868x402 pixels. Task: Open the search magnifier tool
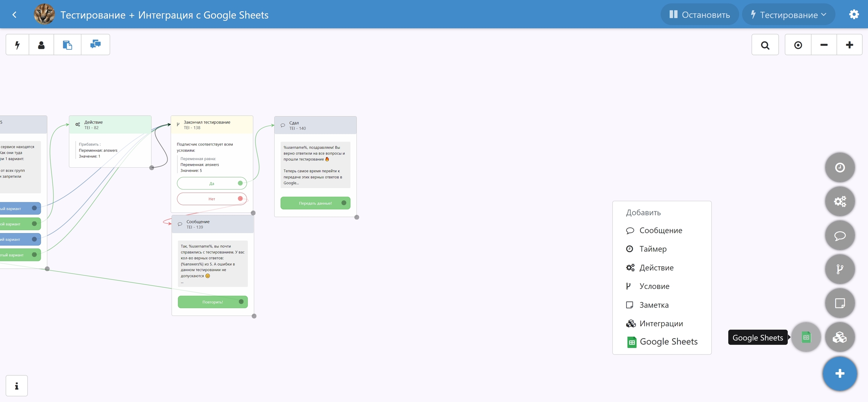tap(765, 45)
